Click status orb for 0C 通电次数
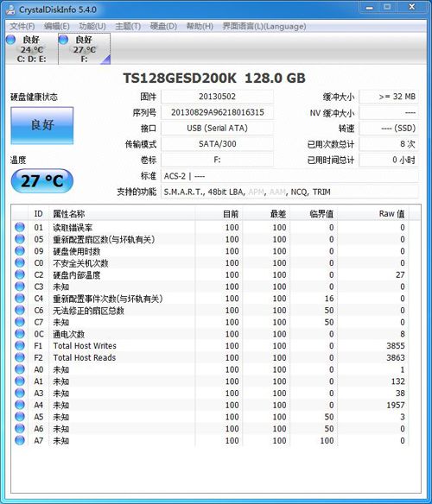Viewport: 432px width, 504px height. click(20, 334)
